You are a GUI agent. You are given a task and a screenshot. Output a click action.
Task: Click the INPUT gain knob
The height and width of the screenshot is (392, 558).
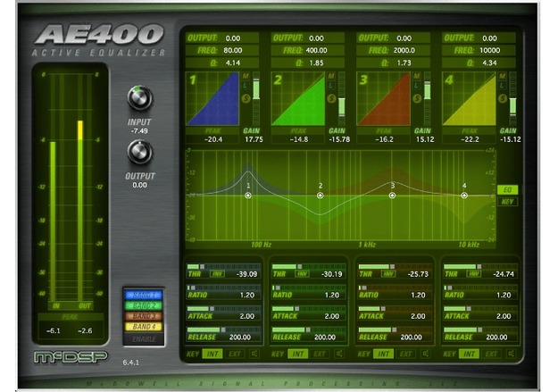(x=140, y=98)
